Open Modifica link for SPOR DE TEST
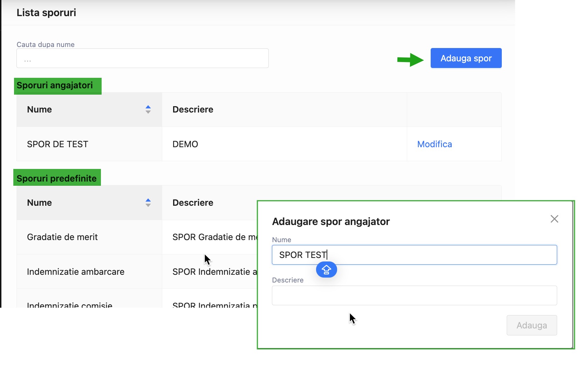The width and height of the screenshot is (588, 368). click(x=435, y=144)
